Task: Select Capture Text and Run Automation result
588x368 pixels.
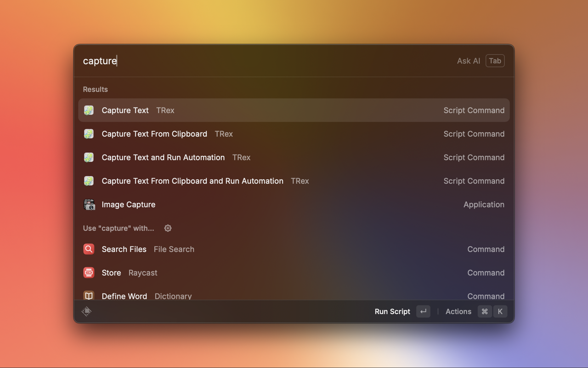Action: coord(294,157)
